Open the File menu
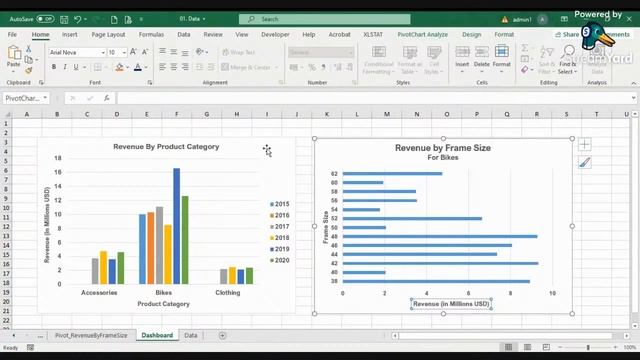640x360 pixels. 12,35
